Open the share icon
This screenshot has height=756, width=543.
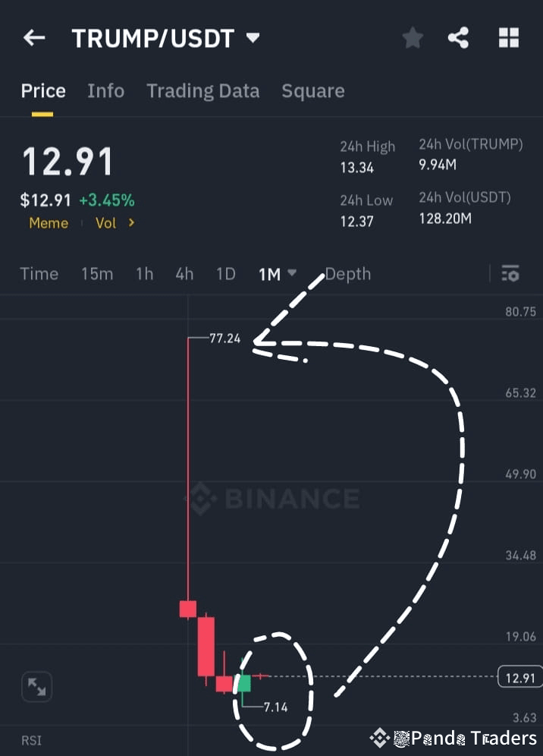(x=458, y=37)
